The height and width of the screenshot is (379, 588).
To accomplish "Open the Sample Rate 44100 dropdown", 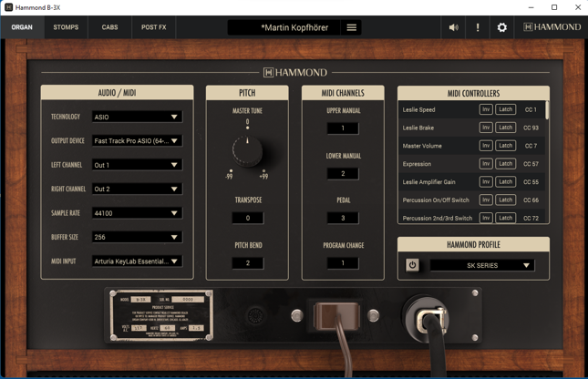I will coord(138,213).
